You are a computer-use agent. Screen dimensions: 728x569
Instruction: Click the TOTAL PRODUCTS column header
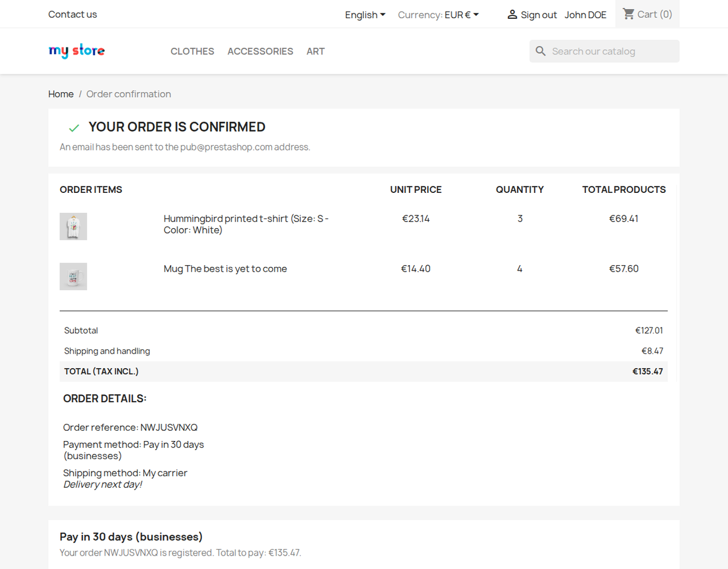pos(624,190)
